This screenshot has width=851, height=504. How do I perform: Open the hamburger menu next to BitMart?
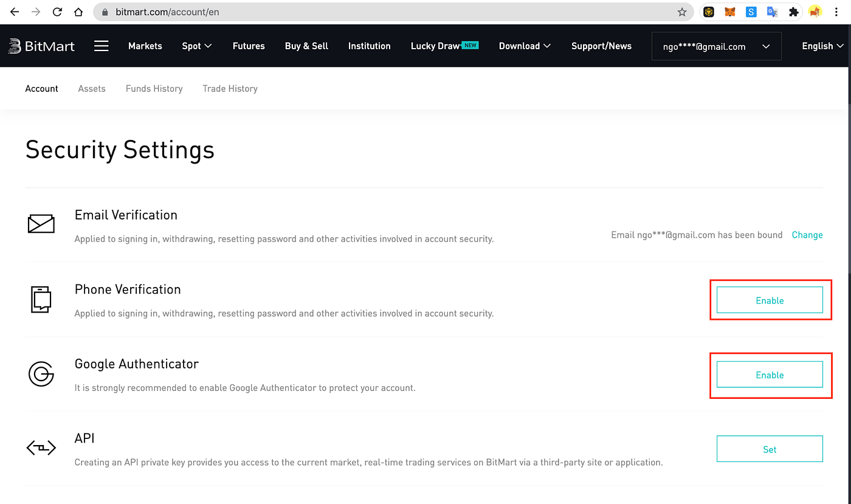tap(102, 46)
